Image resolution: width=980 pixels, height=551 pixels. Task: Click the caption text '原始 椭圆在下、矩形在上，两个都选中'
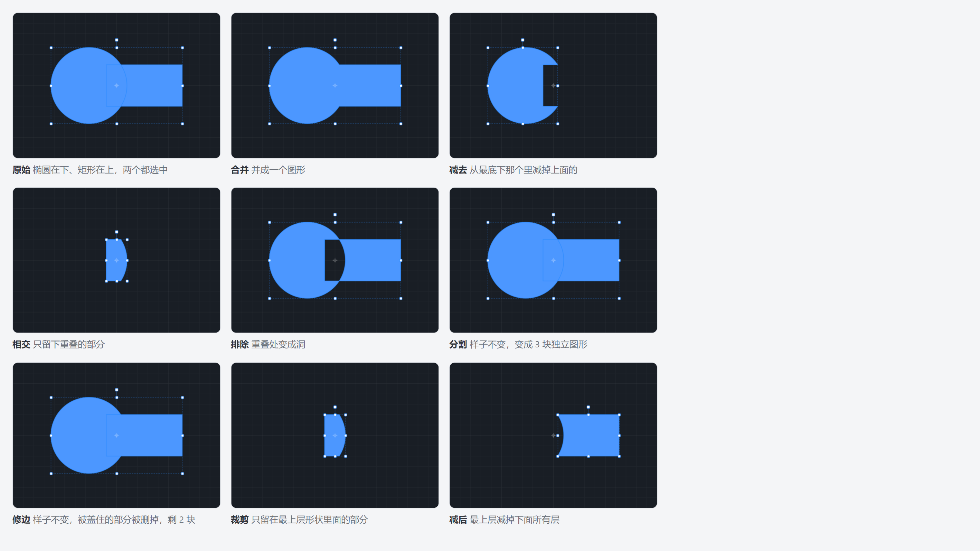pyautogui.click(x=90, y=170)
